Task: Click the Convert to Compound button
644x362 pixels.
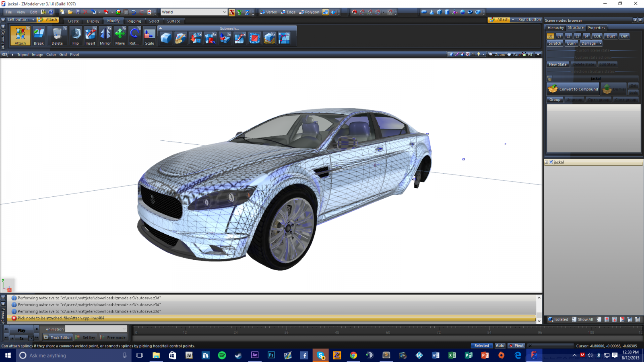Action: pyautogui.click(x=574, y=89)
